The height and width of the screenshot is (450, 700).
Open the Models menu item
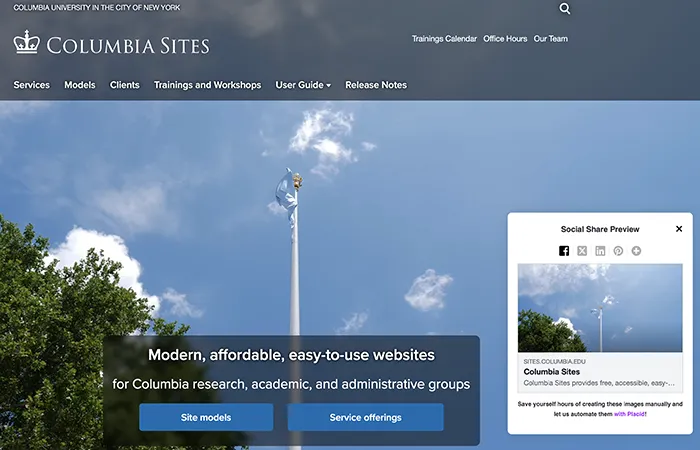coord(79,85)
